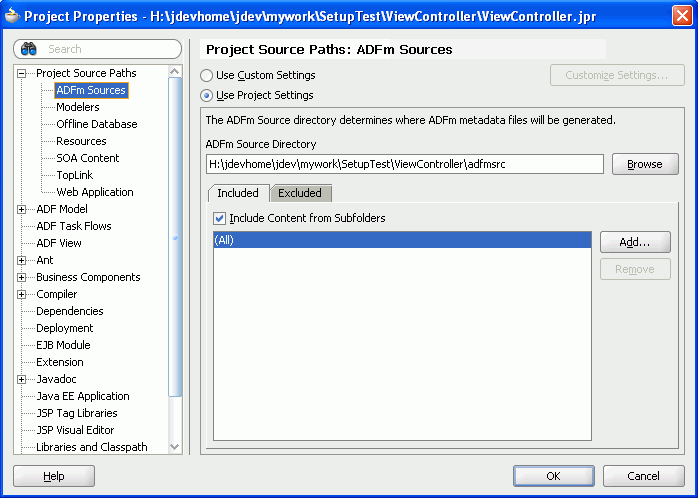Select Web Application in the tree
Viewport: 698px width, 498px height.
click(95, 192)
